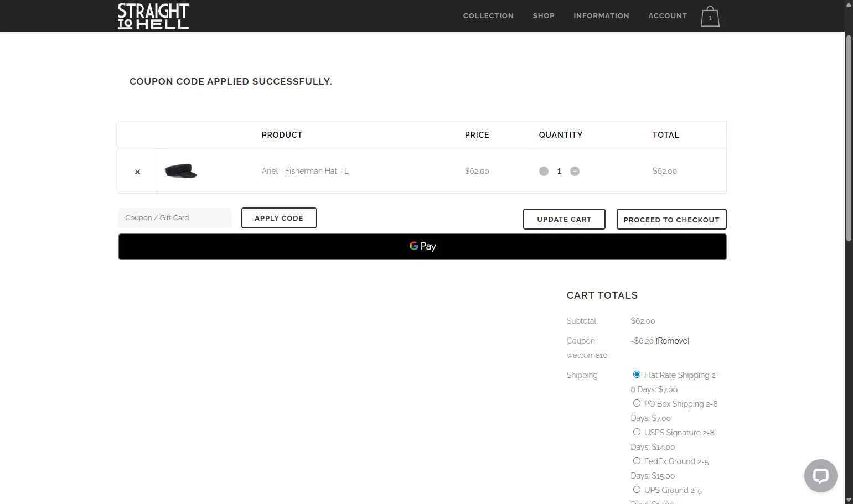Click the Apply Code button
Image resolution: width=853 pixels, height=504 pixels.
pyautogui.click(x=279, y=218)
